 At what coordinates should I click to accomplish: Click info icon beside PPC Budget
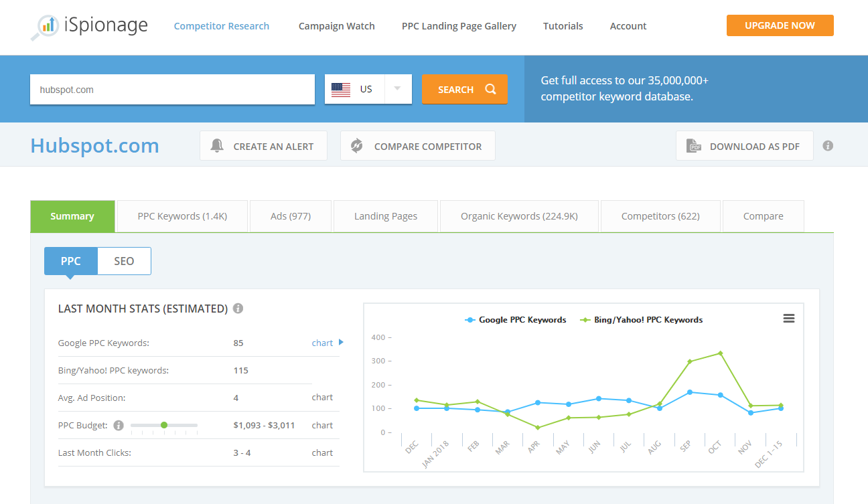pos(119,425)
